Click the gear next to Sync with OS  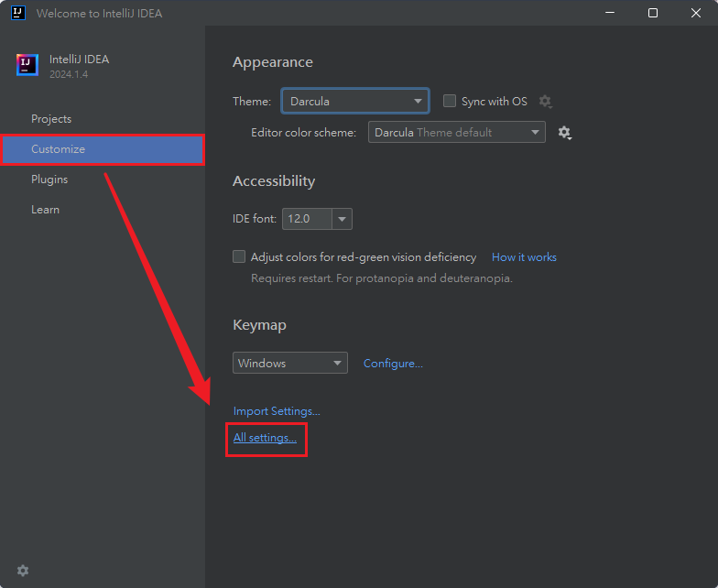(546, 101)
